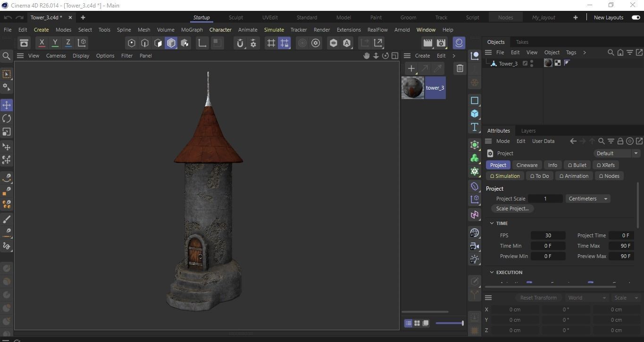Select the Move tool

[7, 105]
